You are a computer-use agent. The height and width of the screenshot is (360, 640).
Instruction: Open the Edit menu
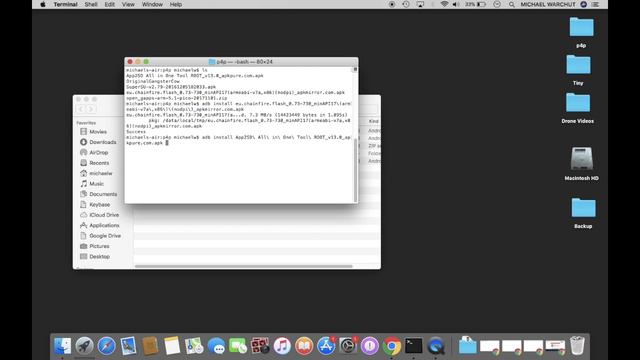[x=109, y=4]
